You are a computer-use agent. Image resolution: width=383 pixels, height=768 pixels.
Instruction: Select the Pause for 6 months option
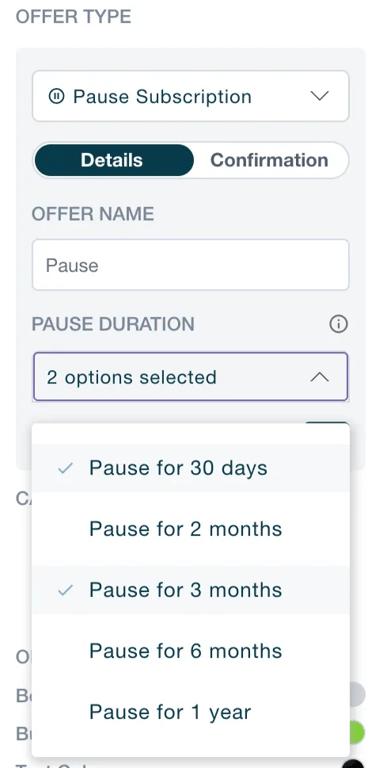[x=191, y=651]
